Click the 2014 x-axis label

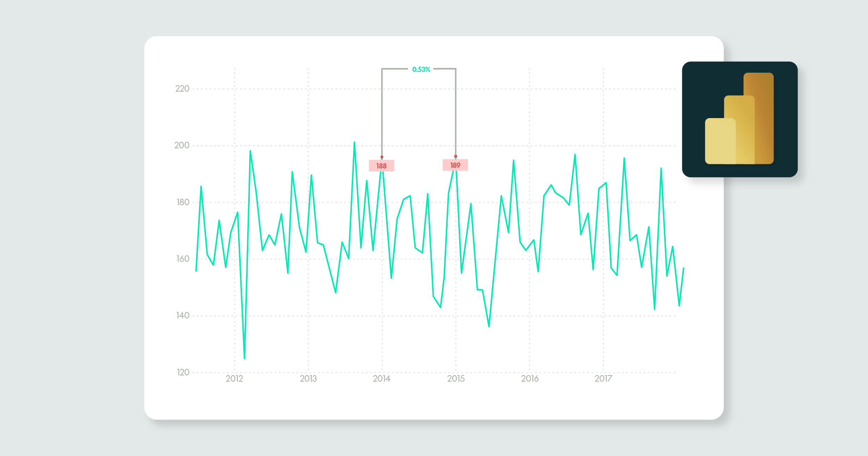point(382,379)
